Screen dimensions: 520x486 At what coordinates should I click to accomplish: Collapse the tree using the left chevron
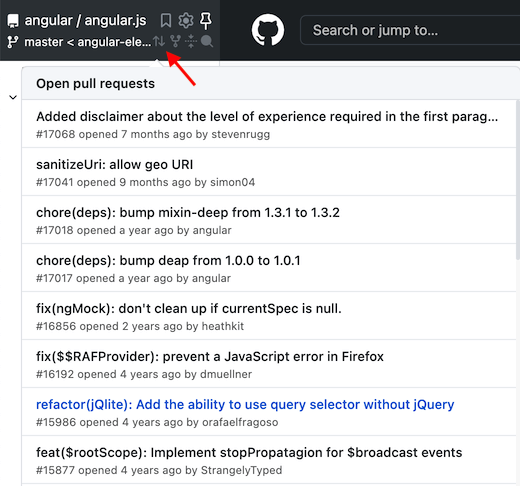13,97
